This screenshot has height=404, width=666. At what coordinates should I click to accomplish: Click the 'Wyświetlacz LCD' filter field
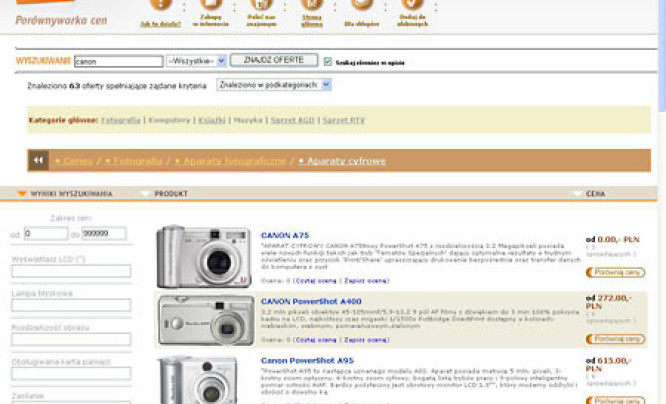[x=71, y=271]
